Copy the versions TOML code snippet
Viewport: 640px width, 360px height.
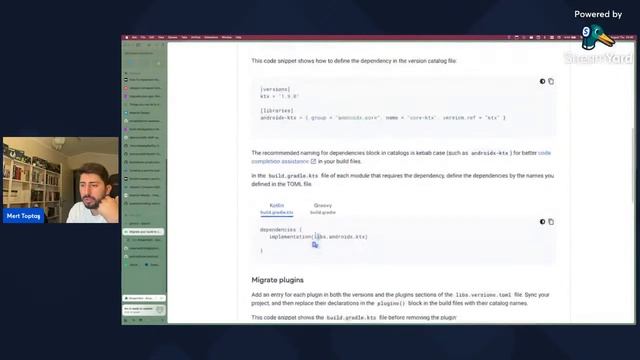pos(551,81)
